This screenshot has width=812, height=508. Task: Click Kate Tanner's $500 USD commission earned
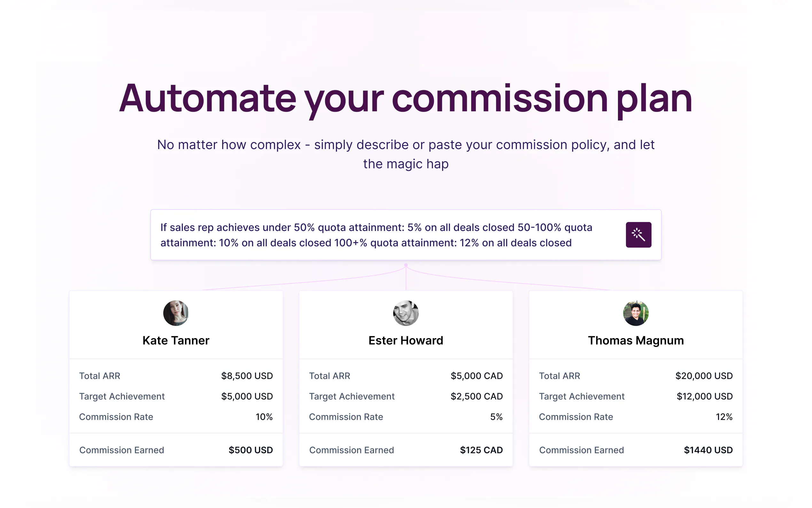coord(250,450)
